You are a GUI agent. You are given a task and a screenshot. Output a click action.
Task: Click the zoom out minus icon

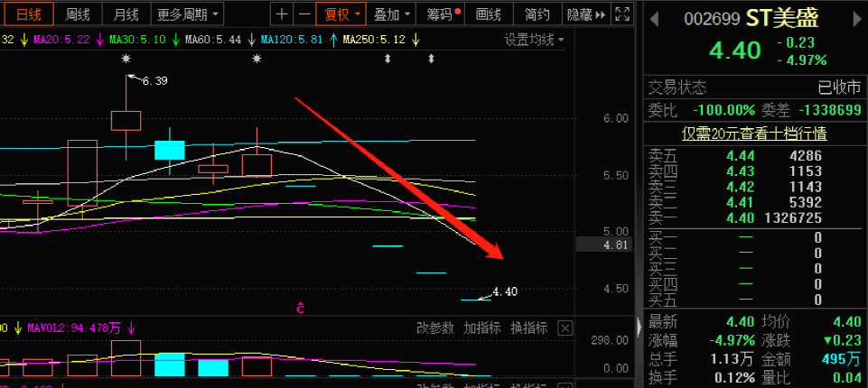tap(304, 14)
